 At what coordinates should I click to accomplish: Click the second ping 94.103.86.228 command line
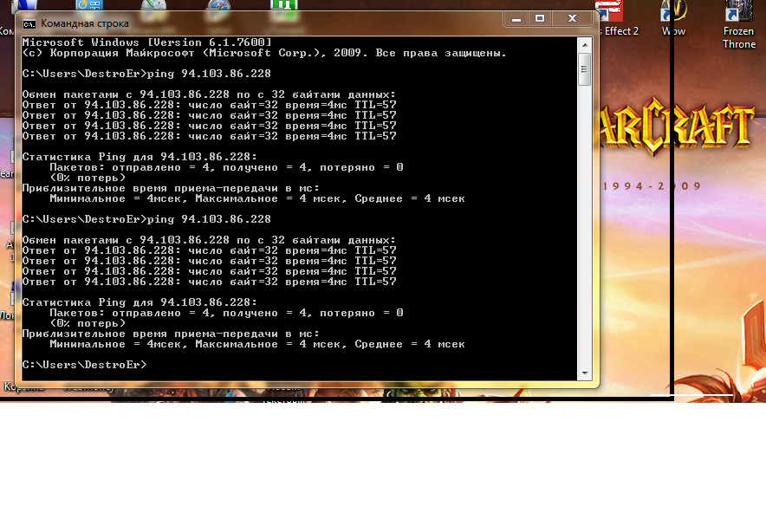146,219
